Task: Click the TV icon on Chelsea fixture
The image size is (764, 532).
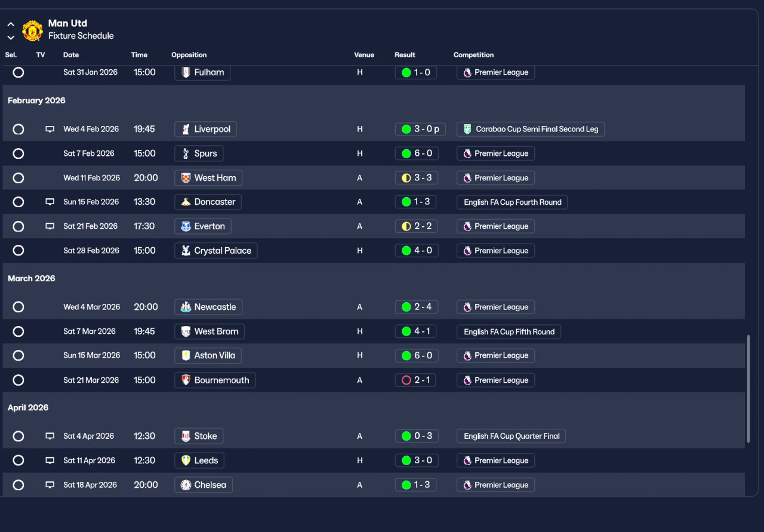Action: pyautogui.click(x=50, y=485)
